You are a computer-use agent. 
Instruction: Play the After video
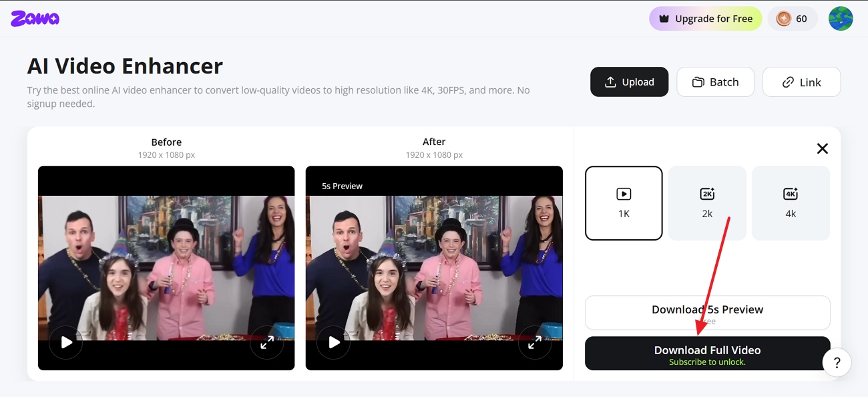pyautogui.click(x=334, y=342)
